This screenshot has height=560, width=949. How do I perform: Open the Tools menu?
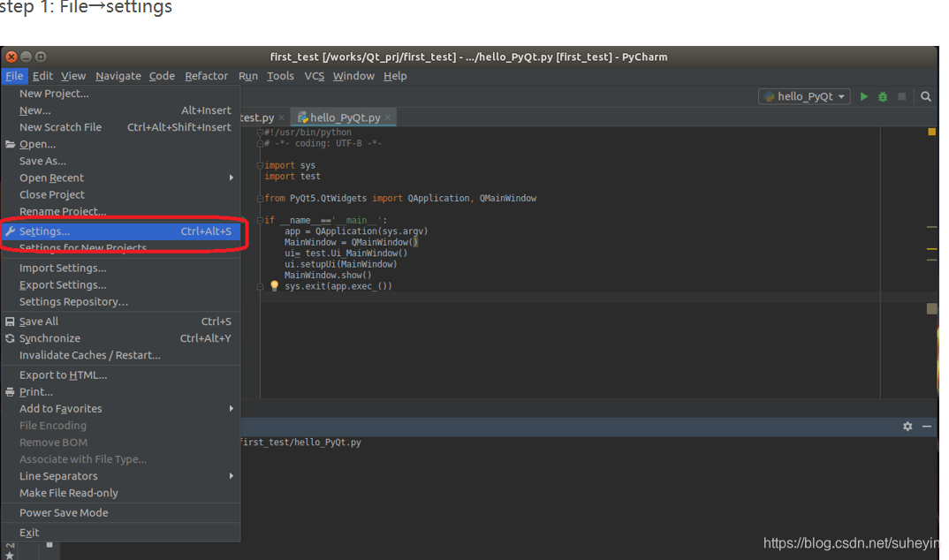280,76
